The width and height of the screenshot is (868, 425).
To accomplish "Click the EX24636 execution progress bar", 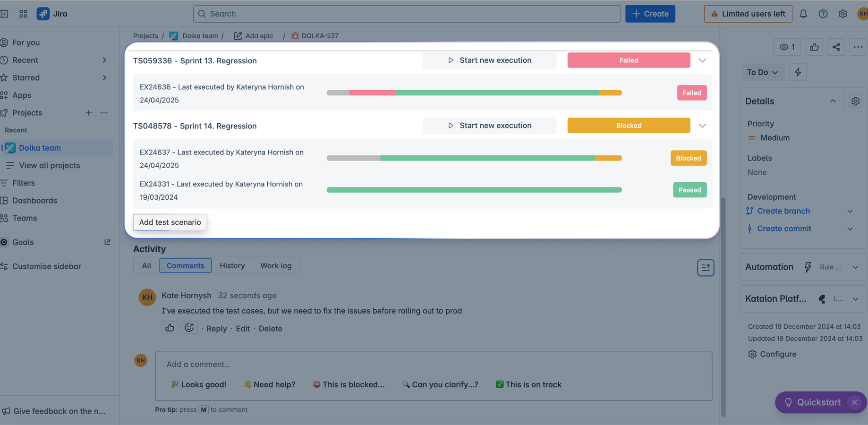I will coord(474,93).
